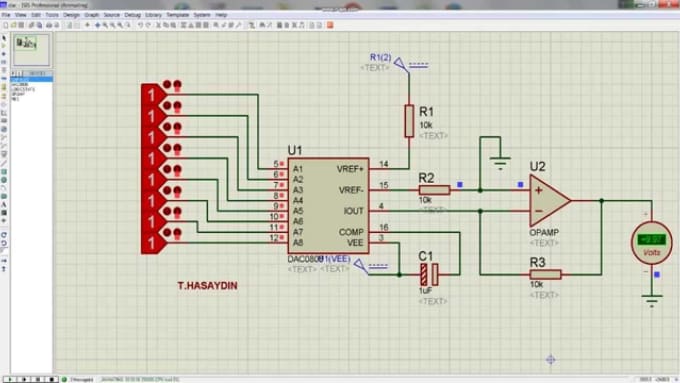
Task: Stop the simulation with the Stop button
Action: (x=52, y=380)
